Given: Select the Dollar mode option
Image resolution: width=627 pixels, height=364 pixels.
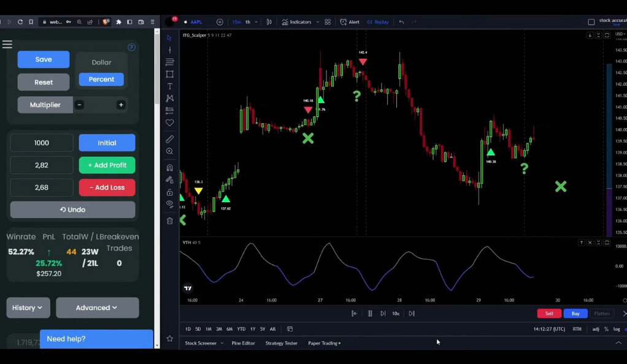Looking at the screenshot, I should [101, 63].
